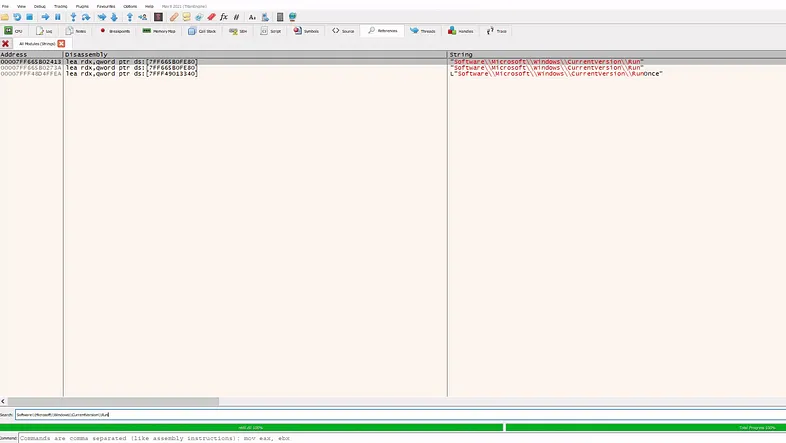Open the File menu

(x=6, y=7)
